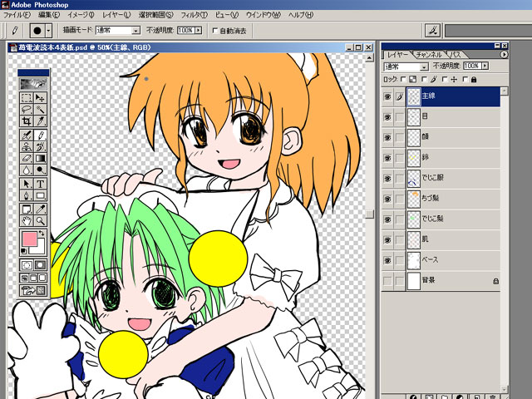Hide the 主線 layer via eye icon
532x399 pixels.
click(387, 96)
